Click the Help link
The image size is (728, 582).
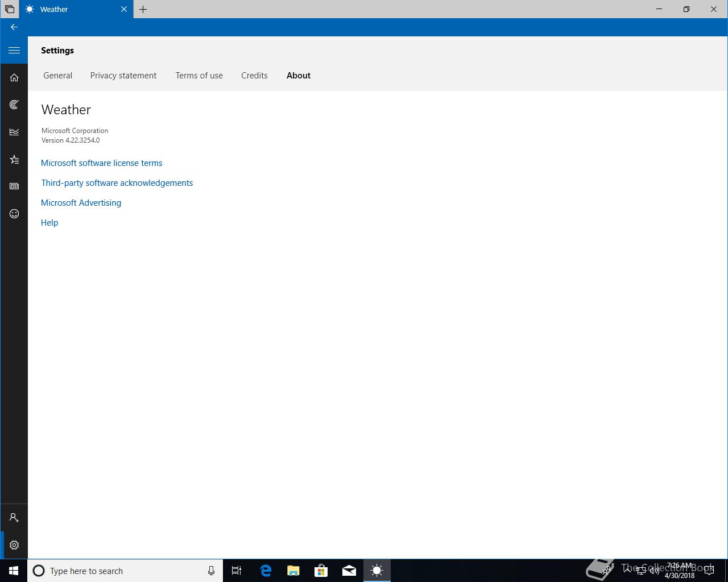coord(49,223)
